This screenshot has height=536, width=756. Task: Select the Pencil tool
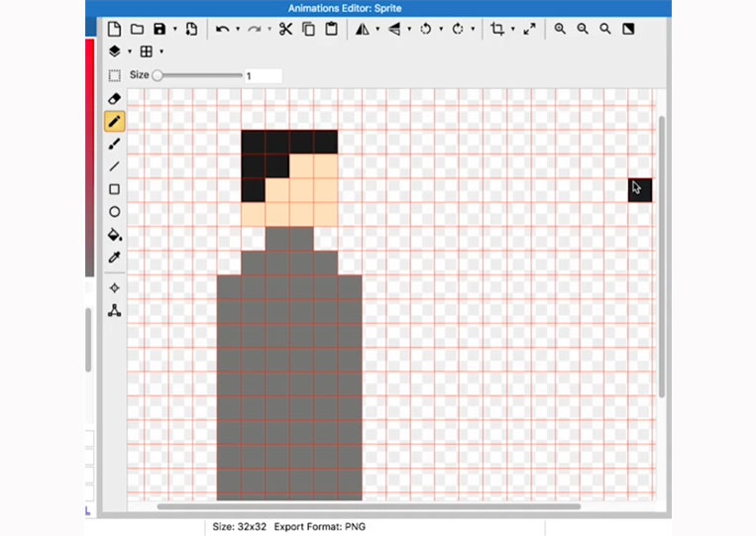[x=114, y=122]
